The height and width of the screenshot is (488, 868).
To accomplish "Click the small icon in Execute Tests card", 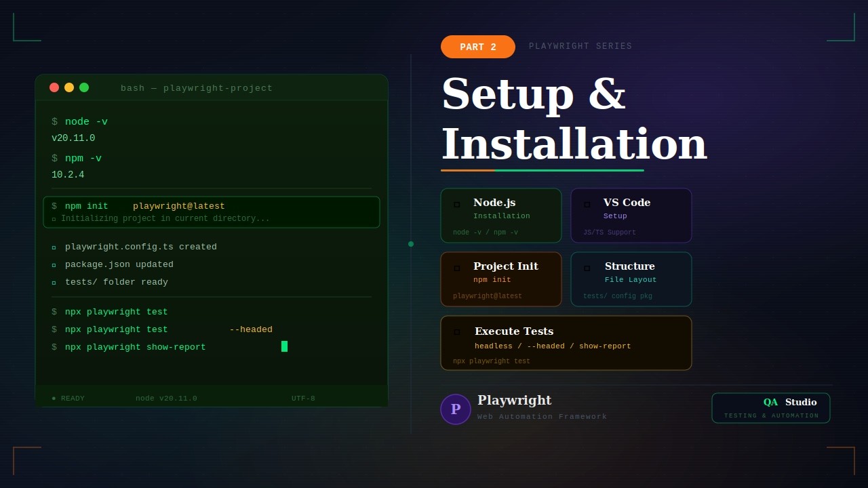I will click(457, 332).
